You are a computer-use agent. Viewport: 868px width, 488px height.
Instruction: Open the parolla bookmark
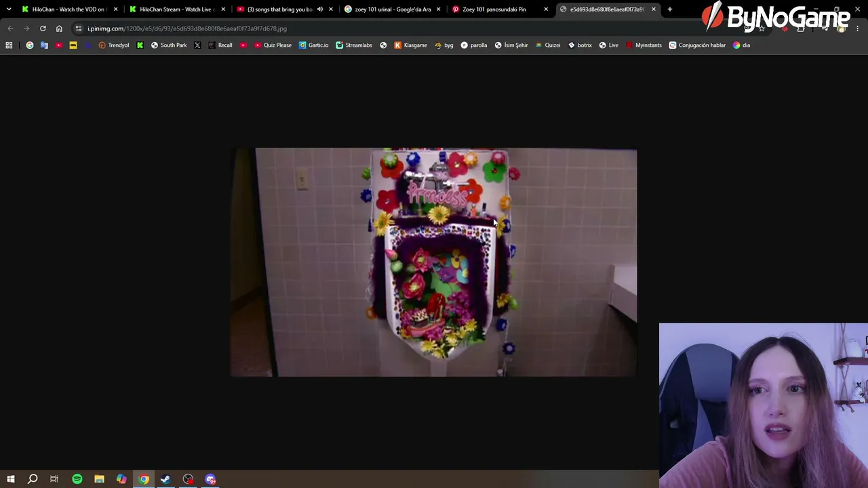click(473, 45)
